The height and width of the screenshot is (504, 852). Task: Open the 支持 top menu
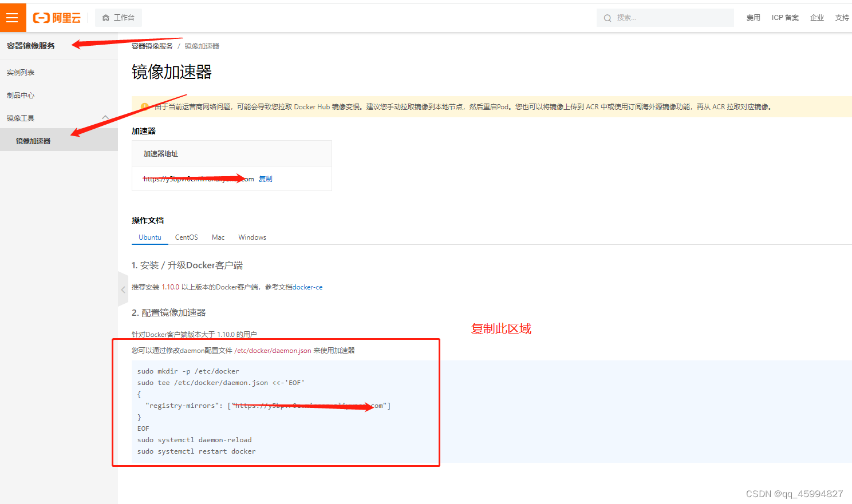pos(842,18)
